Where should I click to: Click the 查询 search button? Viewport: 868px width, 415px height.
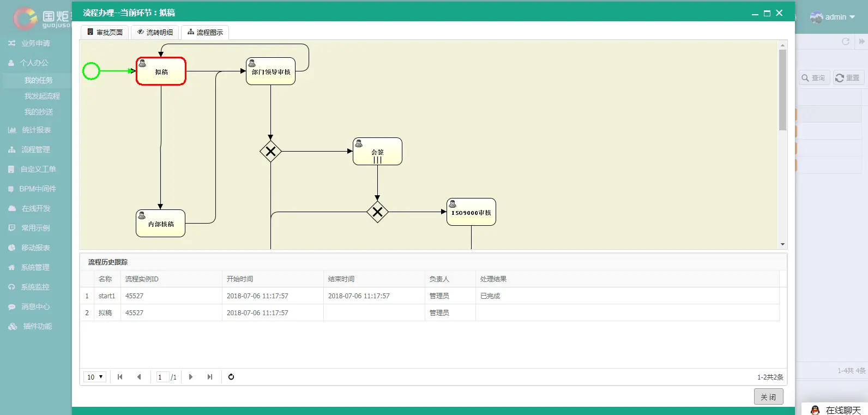tap(814, 78)
